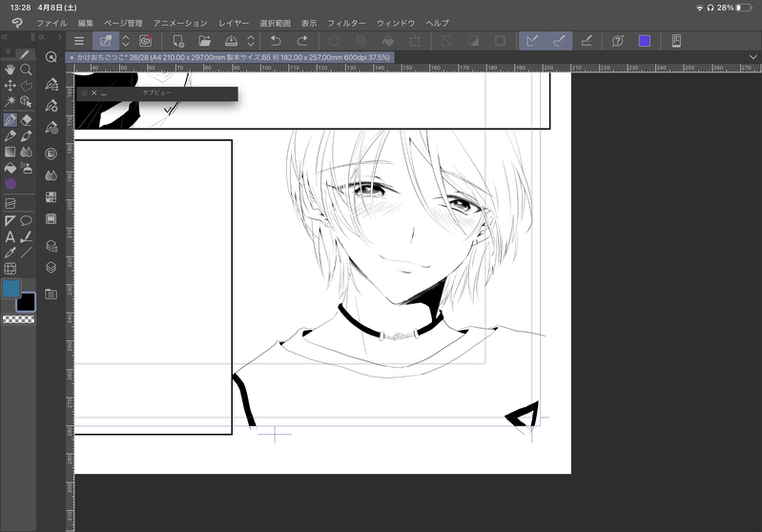The image size is (762, 532).
Task: Open the ファイル menu
Action: click(x=52, y=23)
